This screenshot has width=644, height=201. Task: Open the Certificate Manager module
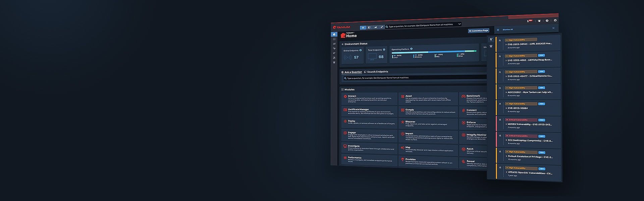[369, 112]
